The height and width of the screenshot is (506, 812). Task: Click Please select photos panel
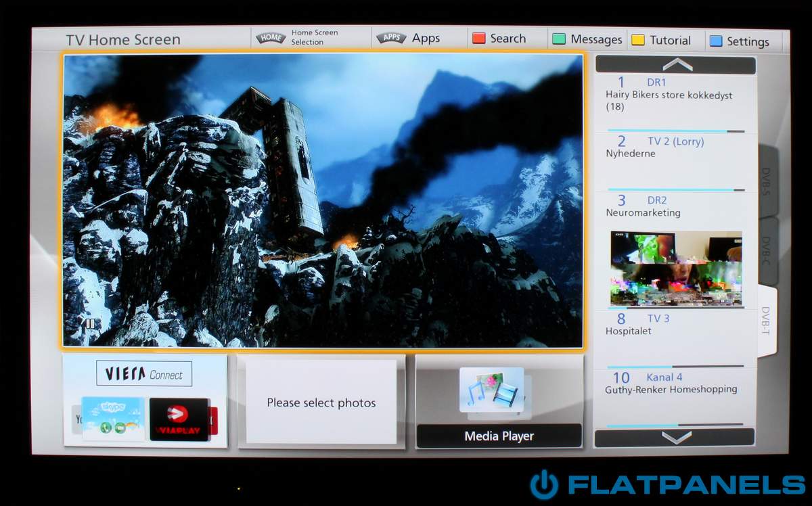321,402
